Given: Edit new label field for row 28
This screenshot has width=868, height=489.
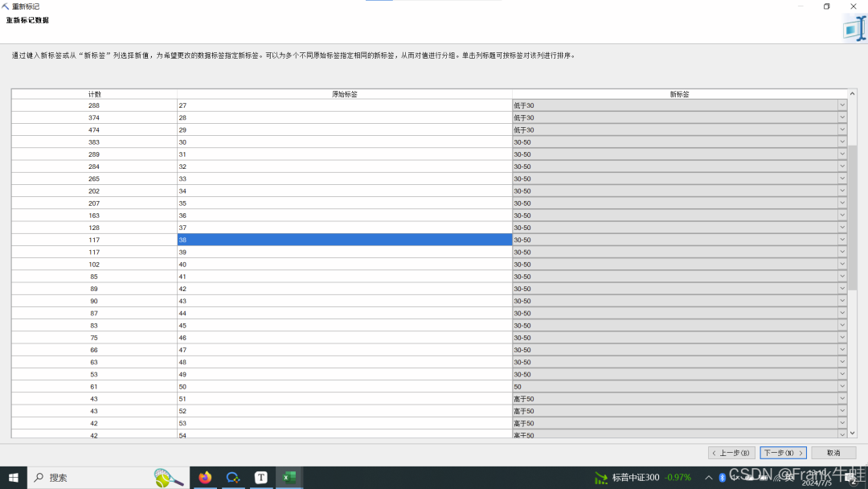Looking at the screenshot, I should point(675,117).
